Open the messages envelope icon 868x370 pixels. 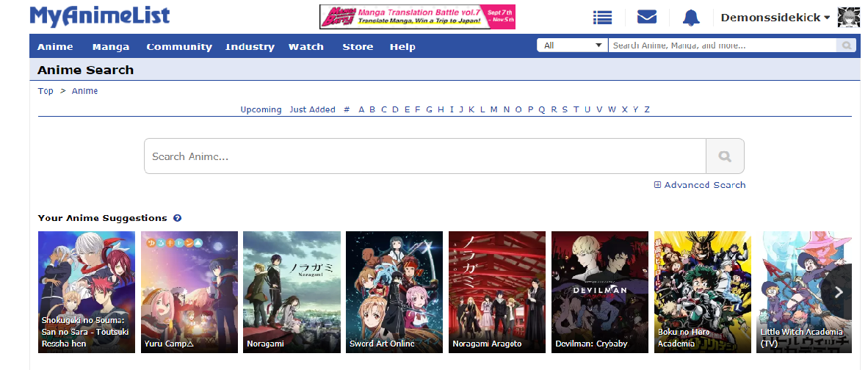646,17
